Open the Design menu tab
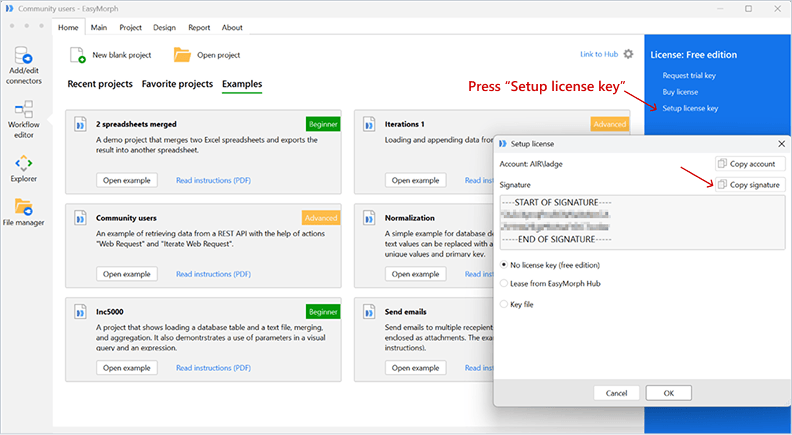Image resolution: width=792 pixels, height=435 pixels. pyautogui.click(x=165, y=27)
